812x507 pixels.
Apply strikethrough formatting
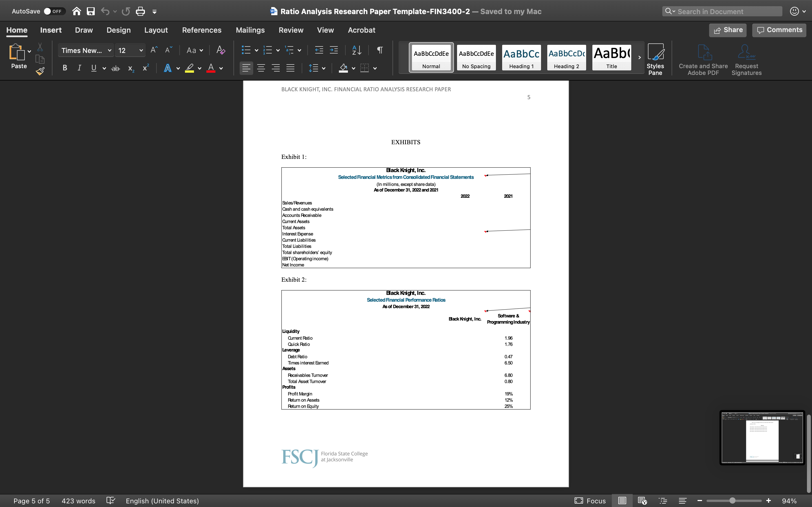tap(115, 68)
